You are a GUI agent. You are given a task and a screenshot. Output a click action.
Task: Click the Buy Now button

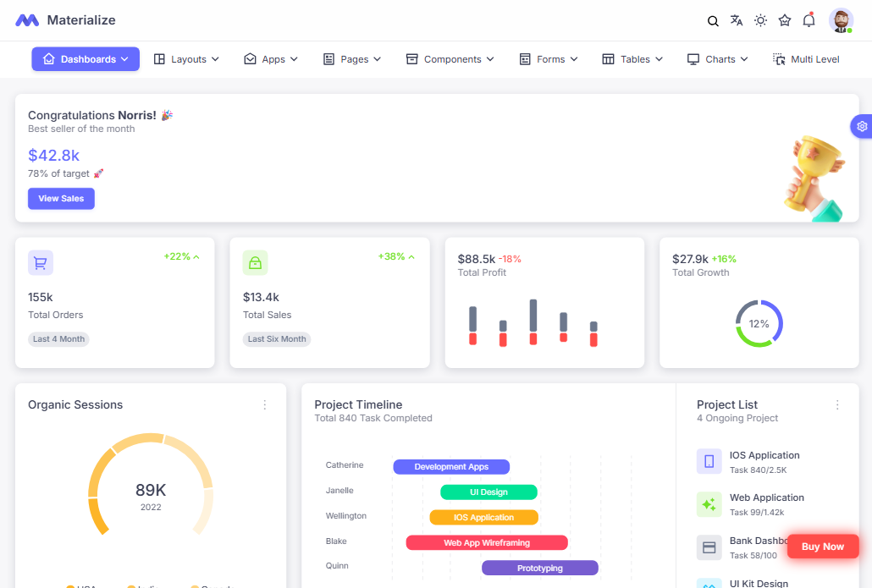coord(823,547)
